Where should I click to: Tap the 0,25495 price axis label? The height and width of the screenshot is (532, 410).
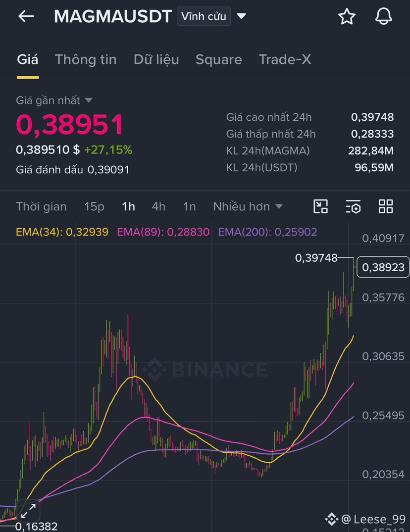tap(383, 415)
